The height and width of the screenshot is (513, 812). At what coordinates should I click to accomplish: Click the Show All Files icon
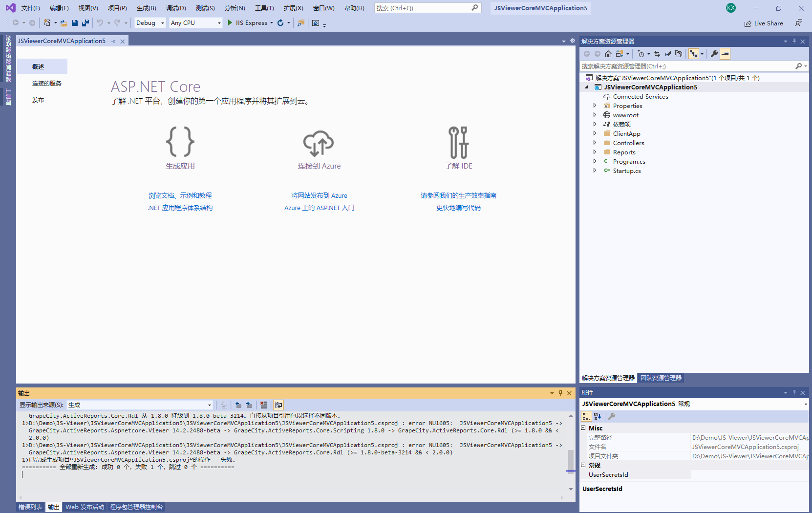[679, 54]
